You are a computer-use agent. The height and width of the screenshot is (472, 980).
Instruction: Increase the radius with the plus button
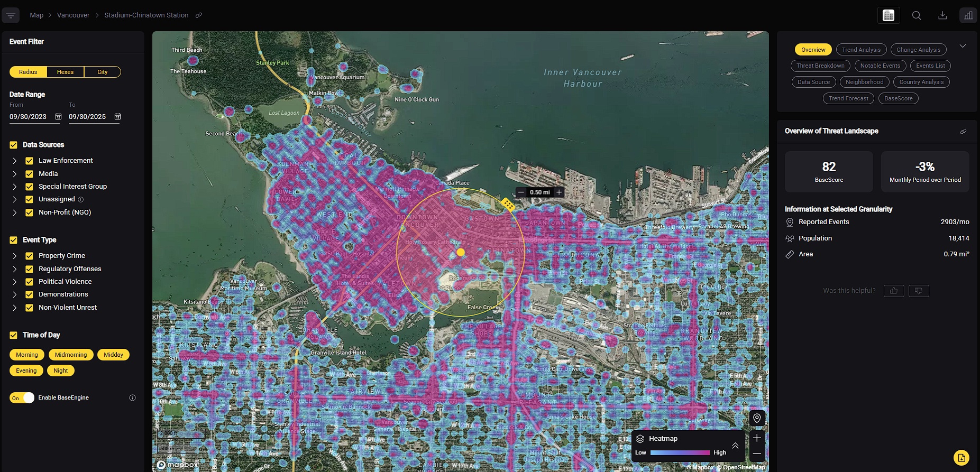click(558, 192)
